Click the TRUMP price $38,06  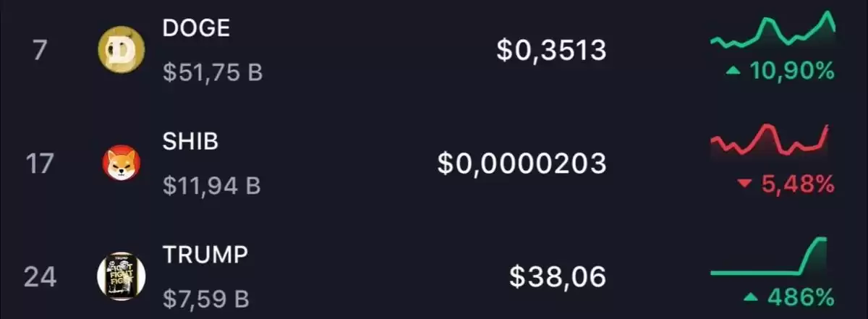pyautogui.click(x=558, y=276)
